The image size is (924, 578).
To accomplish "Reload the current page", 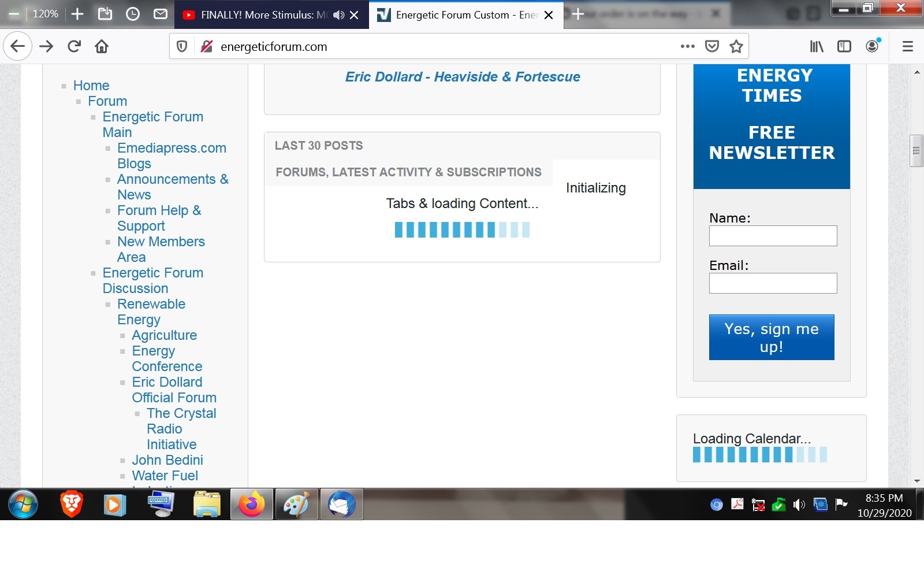I will 74,46.
